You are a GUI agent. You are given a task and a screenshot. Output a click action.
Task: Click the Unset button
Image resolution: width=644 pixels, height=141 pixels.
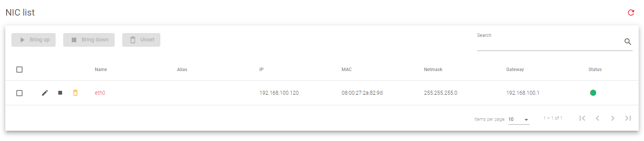(x=141, y=40)
